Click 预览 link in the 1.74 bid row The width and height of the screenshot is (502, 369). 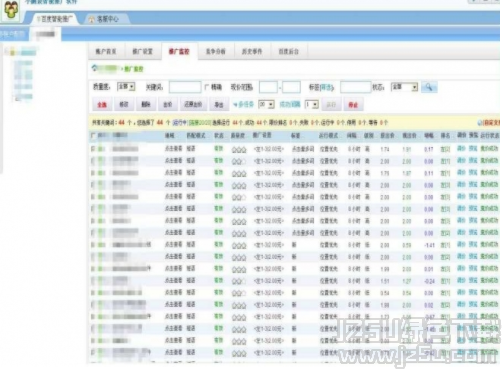473,149
